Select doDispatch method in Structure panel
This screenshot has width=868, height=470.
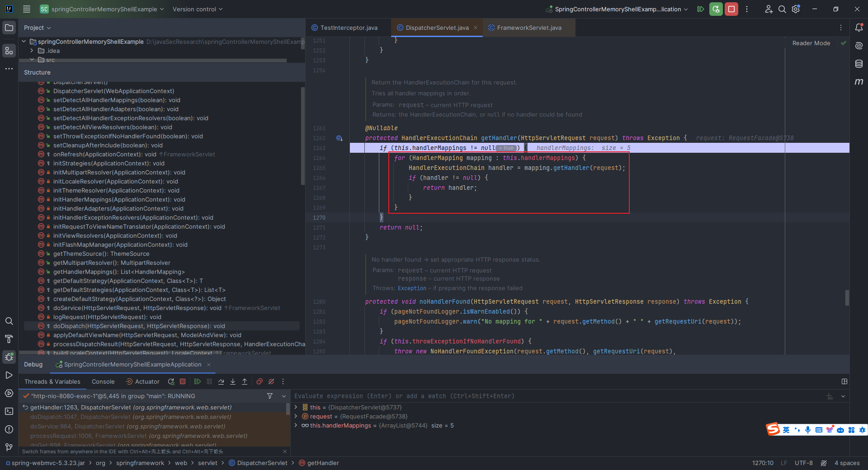click(161, 326)
